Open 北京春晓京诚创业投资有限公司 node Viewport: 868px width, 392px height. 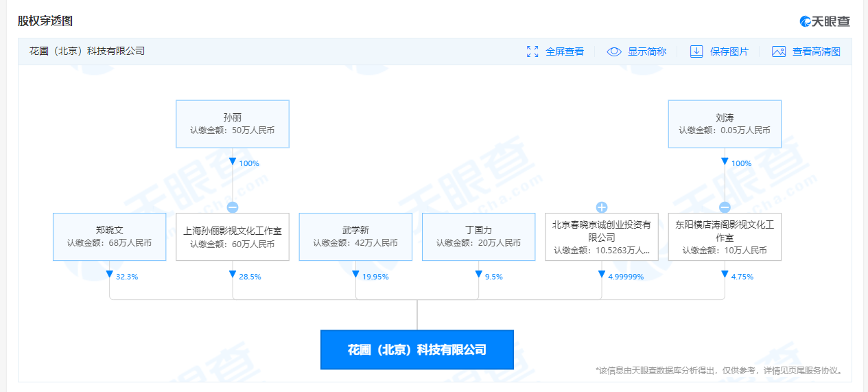point(602,237)
